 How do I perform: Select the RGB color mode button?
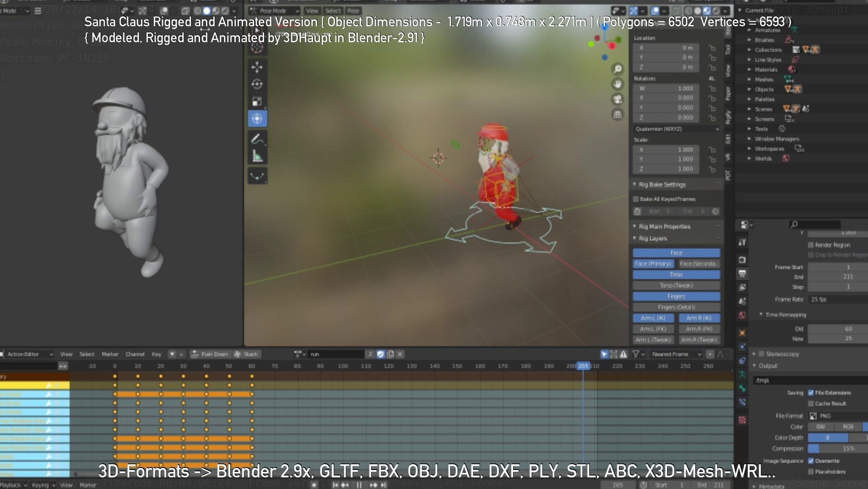pyautogui.click(x=848, y=427)
